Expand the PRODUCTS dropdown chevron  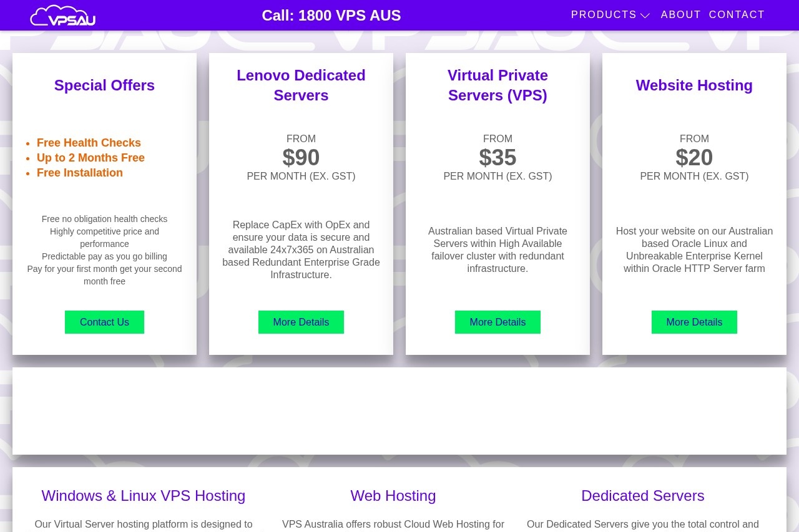[645, 16]
